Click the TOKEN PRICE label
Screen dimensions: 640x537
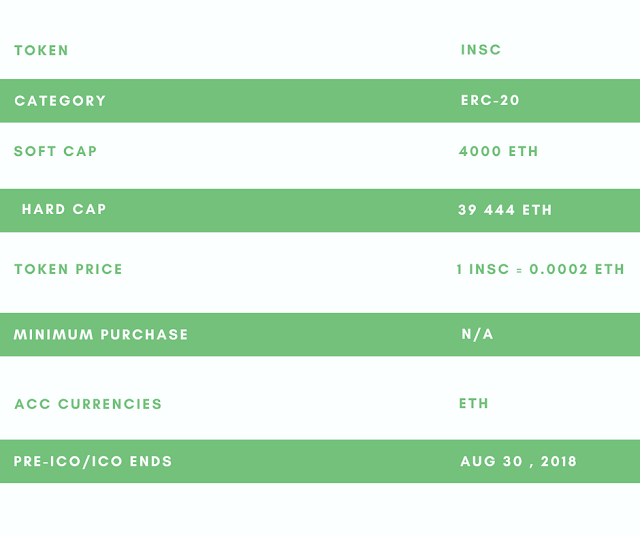pos(68,269)
